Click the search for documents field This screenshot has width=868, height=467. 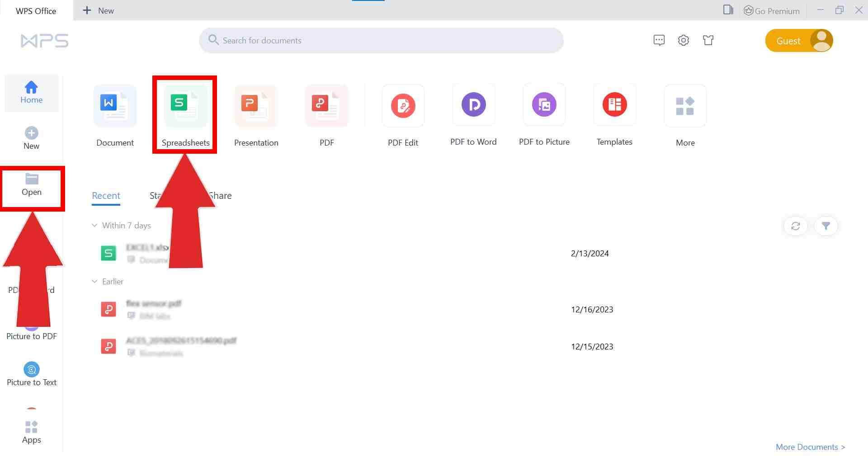[381, 40]
